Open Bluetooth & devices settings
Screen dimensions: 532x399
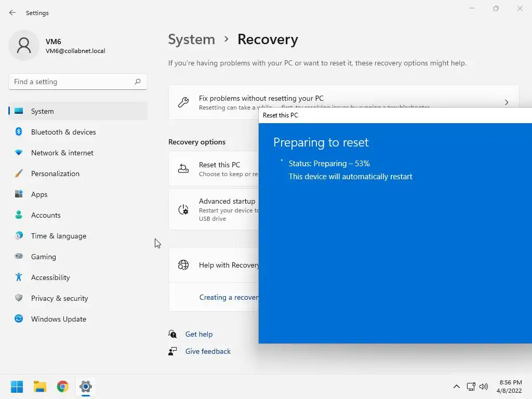78,132
